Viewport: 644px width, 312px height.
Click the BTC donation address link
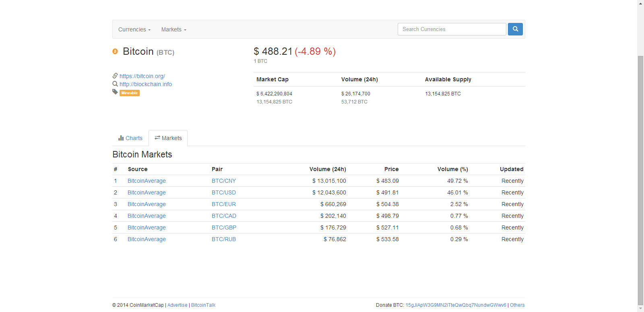point(456,305)
